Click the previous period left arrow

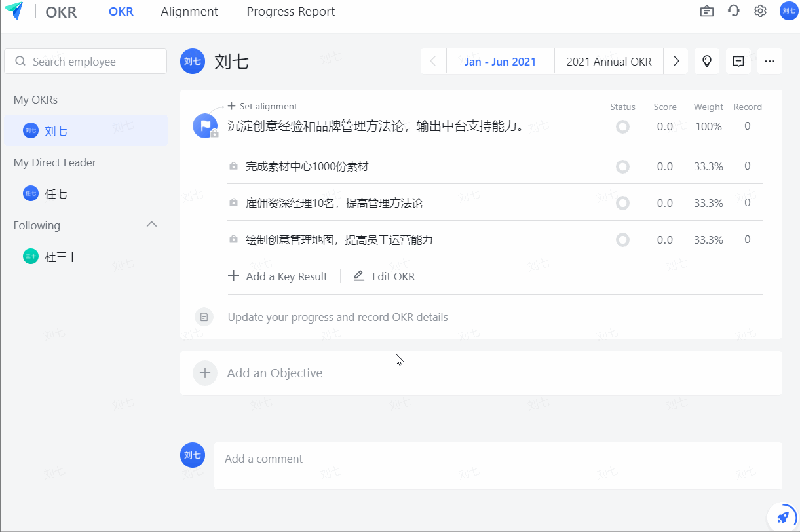432,61
